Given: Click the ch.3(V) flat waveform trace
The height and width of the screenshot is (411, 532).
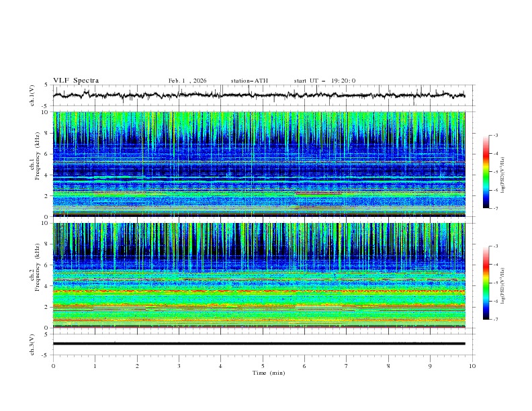Looking at the screenshot, I should [x=259, y=344].
